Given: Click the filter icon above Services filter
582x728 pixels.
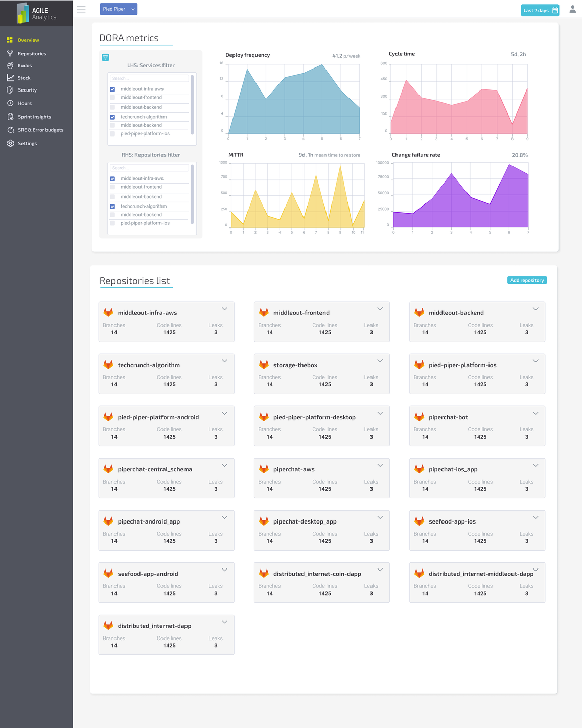Looking at the screenshot, I should 105,57.
